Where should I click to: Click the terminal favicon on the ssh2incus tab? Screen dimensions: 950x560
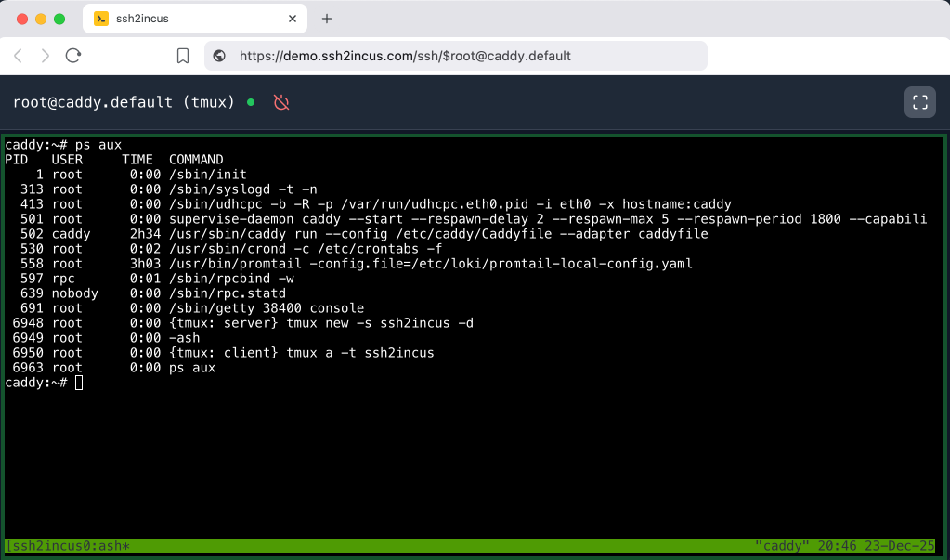[x=98, y=18]
